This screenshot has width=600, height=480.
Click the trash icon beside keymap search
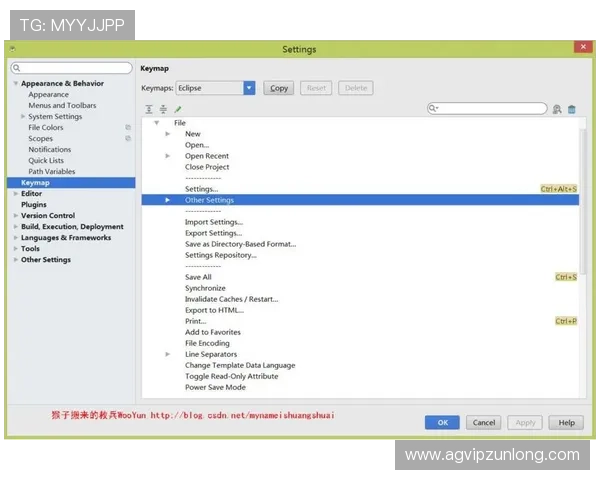(572, 109)
